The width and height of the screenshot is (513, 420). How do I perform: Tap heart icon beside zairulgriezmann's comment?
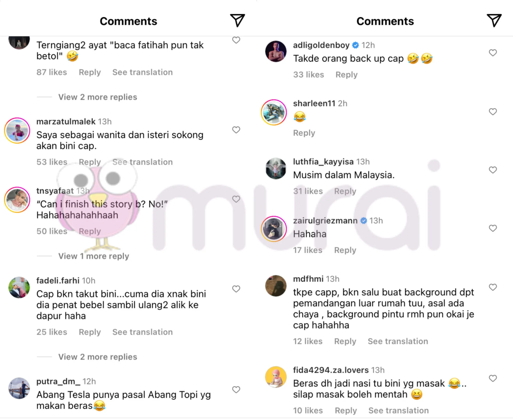[x=493, y=228]
